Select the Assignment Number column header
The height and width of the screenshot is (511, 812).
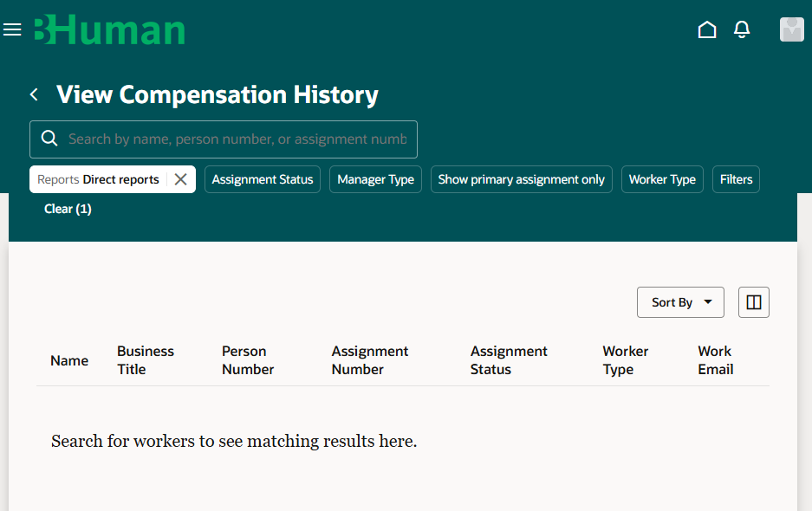pos(370,360)
